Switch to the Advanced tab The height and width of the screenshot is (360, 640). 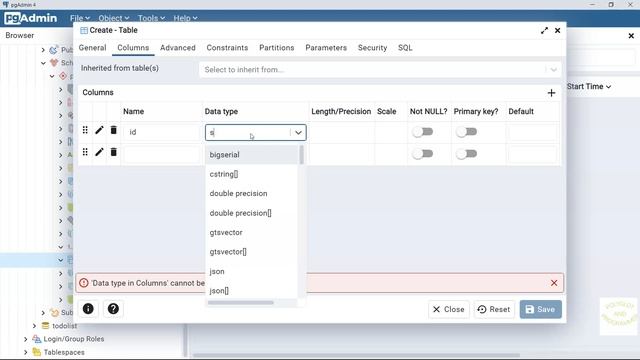pos(178,48)
